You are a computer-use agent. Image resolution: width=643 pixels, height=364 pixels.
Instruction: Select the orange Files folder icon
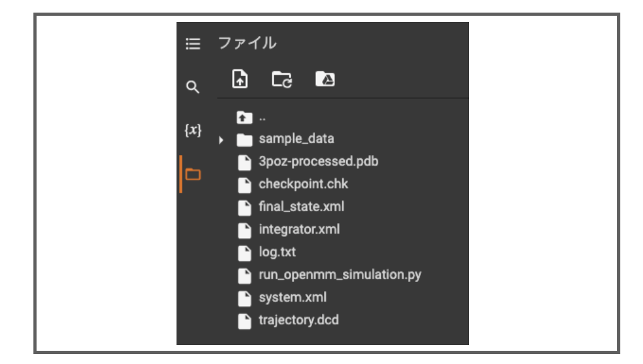pyautogui.click(x=193, y=174)
